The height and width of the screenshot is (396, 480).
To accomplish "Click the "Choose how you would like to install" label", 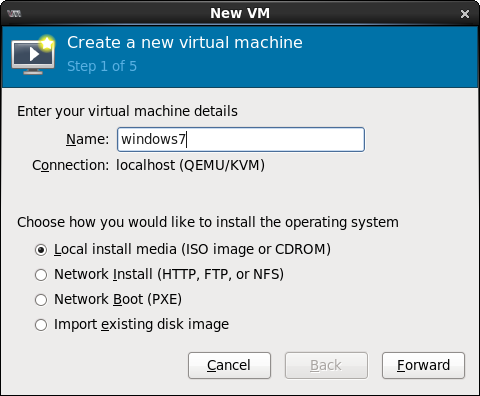I will [208, 222].
